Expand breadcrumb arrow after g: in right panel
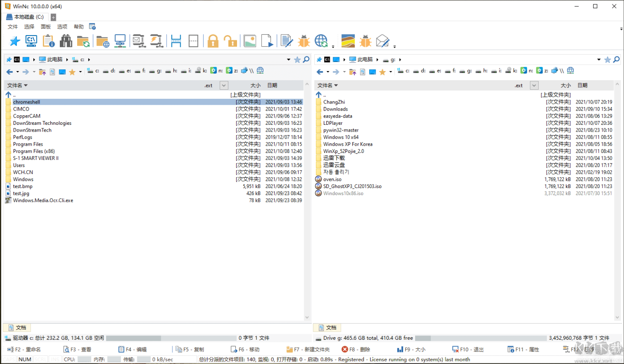The height and width of the screenshot is (364, 624). pos(400,60)
